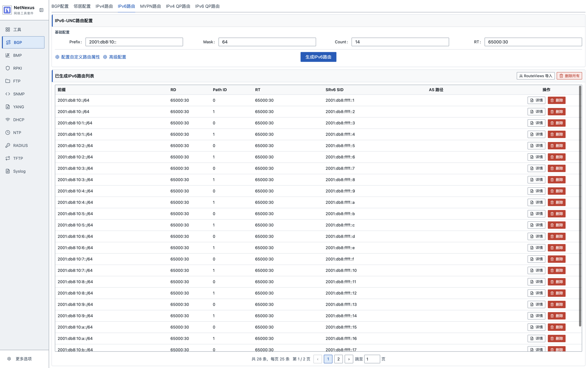Click SID cell 2001:db8:ffff::a

point(340,202)
